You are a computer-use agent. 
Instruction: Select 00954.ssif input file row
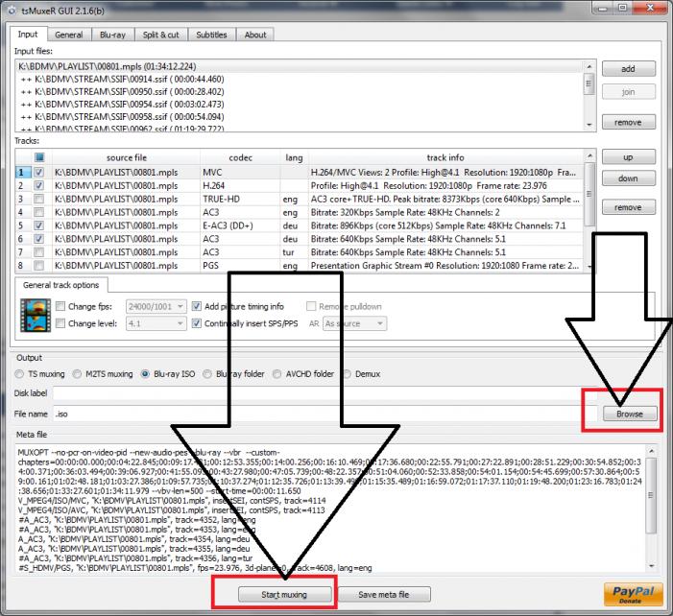tap(300, 105)
